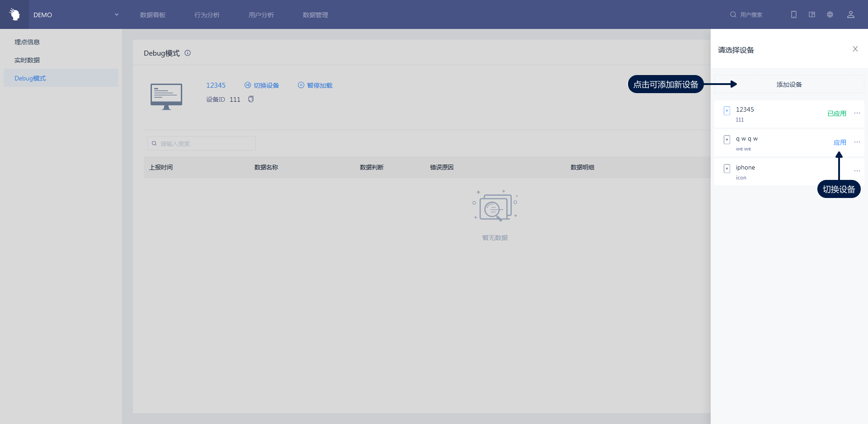Click the 添加设备 button
The height and width of the screenshot is (424, 868).
click(x=789, y=85)
